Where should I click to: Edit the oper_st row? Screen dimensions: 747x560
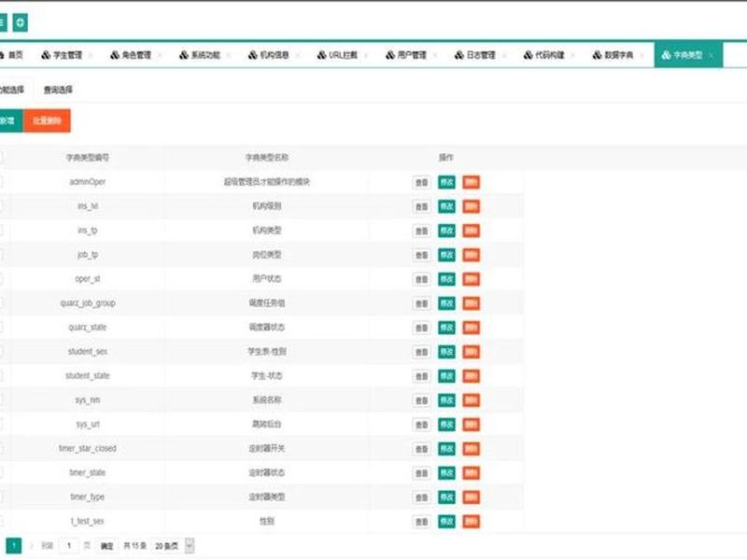446,279
